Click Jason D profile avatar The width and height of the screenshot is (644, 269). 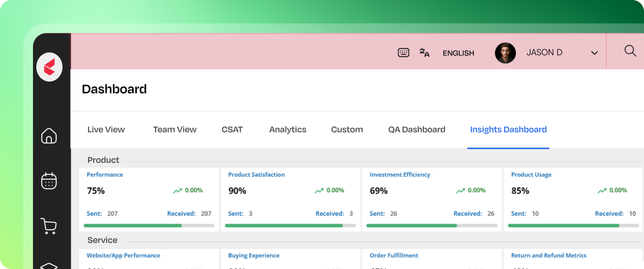[505, 53]
